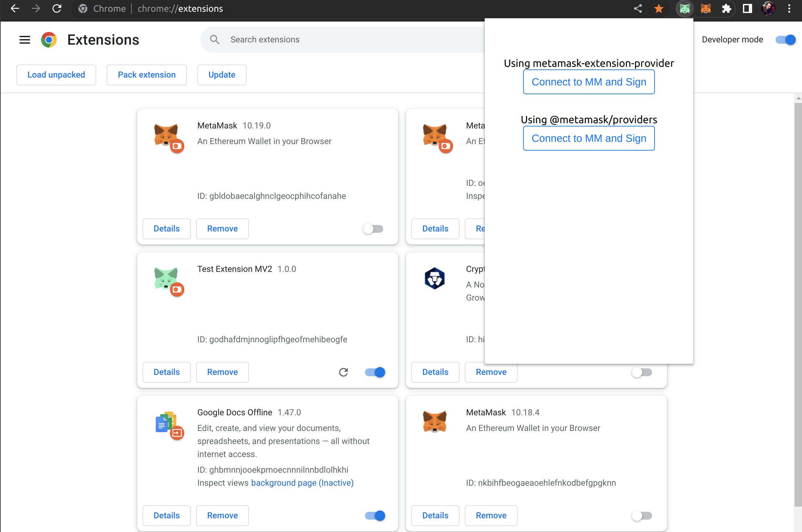Viewport: 802px width, 532px height.
Task: Click the share page icon
Action: point(638,8)
